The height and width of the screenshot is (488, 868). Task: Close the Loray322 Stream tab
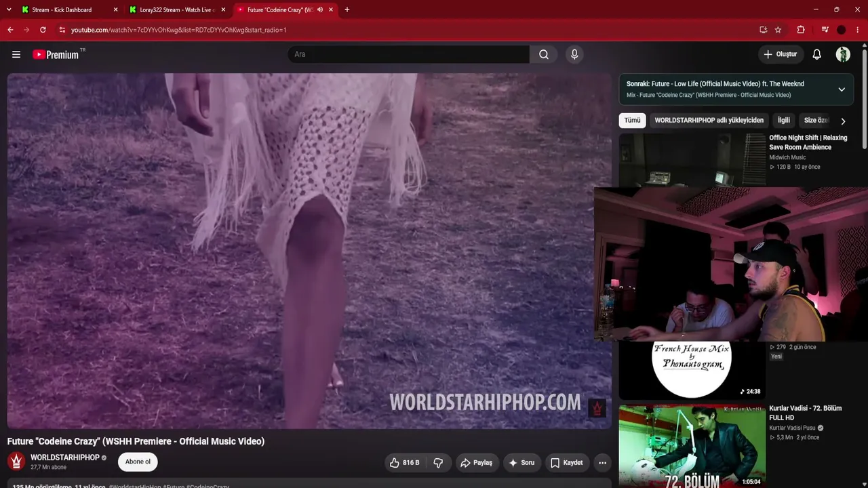click(223, 9)
